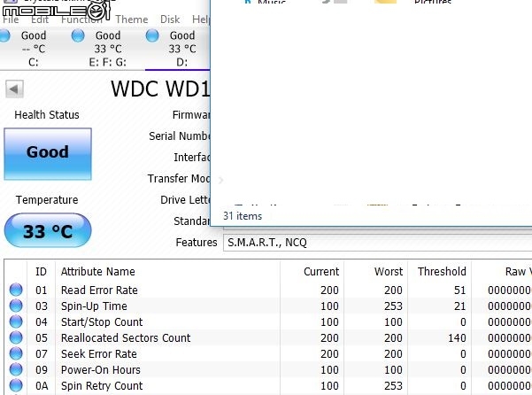Select the E: F: G: drive tab
The image size is (532, 395).
tap(108, 49)
